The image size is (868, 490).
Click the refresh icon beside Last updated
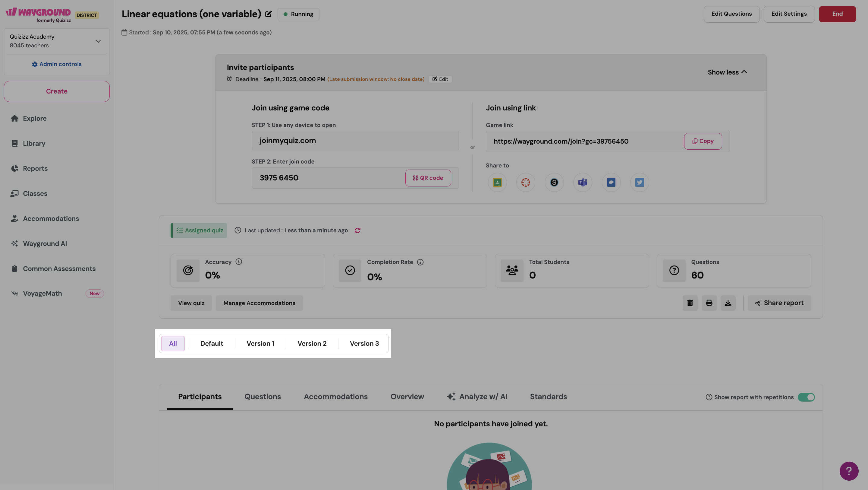tap(357, 230)
